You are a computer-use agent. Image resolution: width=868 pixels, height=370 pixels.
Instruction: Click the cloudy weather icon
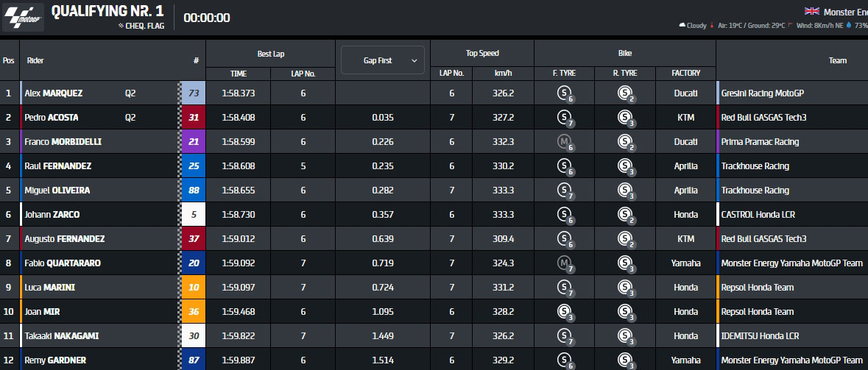click(x=682, y=25)
